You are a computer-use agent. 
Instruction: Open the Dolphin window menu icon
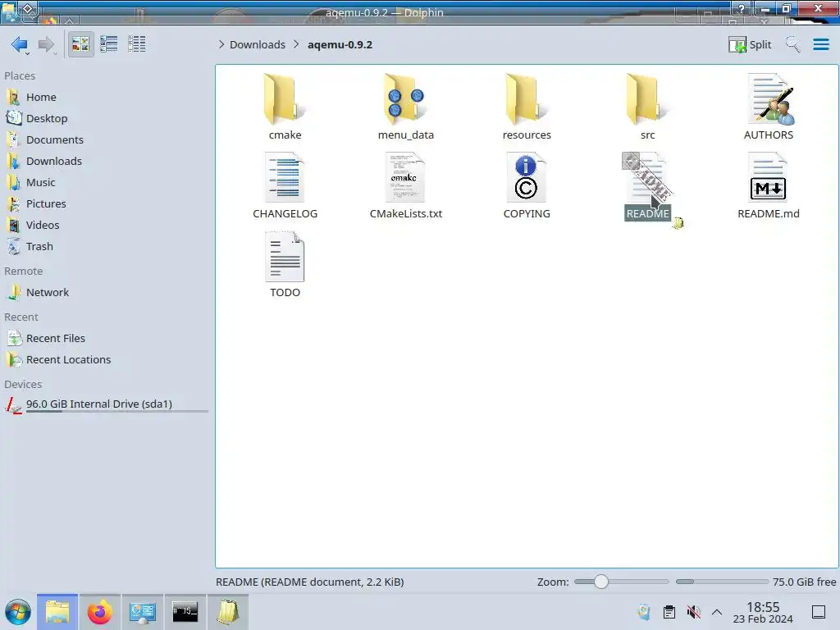(10, 11)
